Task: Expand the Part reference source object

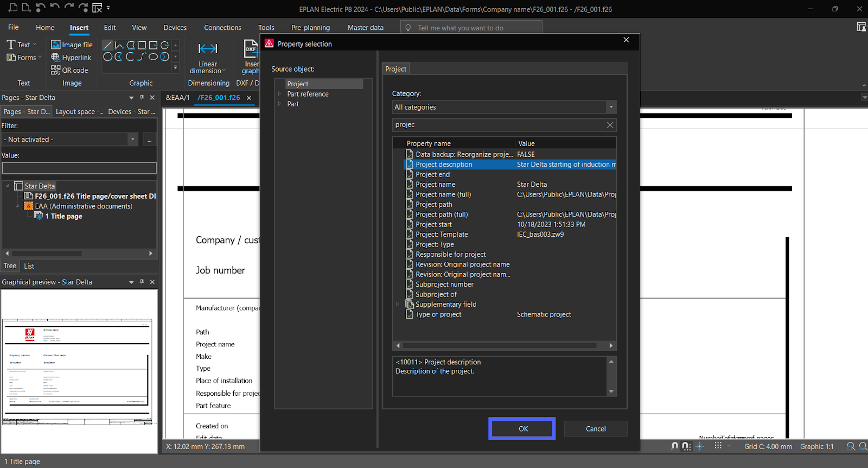Action: tap(279, 94)
